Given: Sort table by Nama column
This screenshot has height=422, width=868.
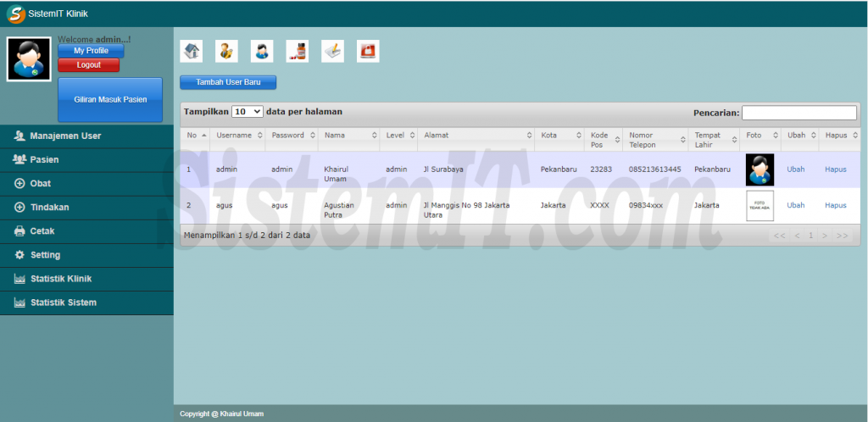Looking at the screenshot, I should (349, 139).
